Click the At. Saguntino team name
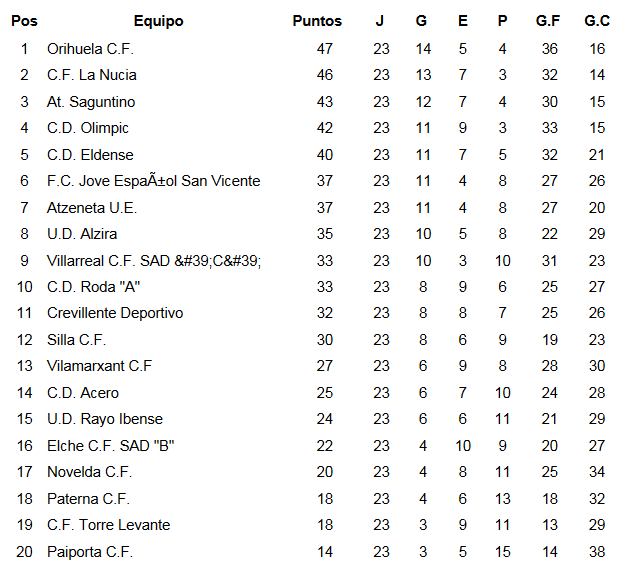This screenshot has width=629, height=574. [x=91, y=102]
